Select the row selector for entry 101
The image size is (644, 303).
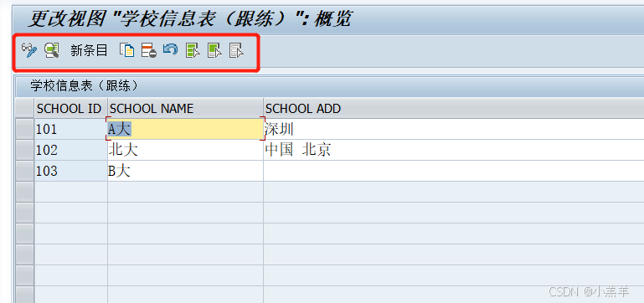[x=24, y=130]
